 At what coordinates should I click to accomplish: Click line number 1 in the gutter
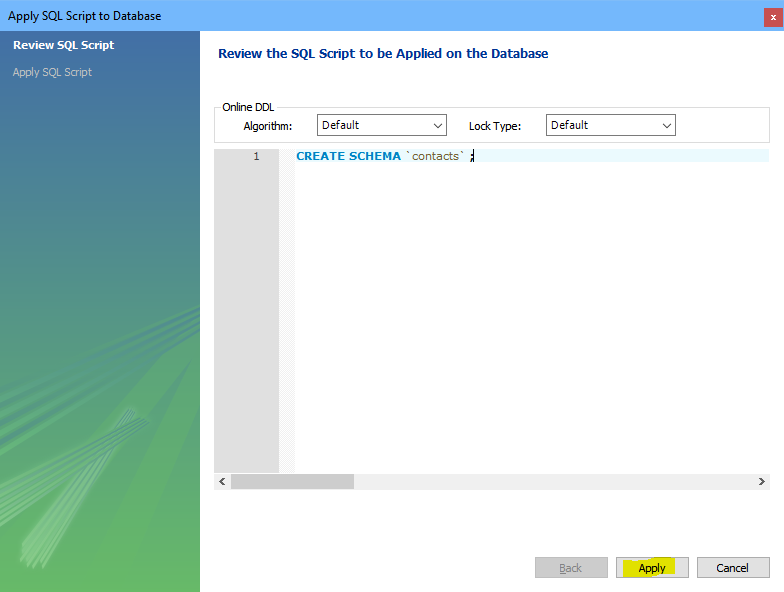[x=255, y=156]
